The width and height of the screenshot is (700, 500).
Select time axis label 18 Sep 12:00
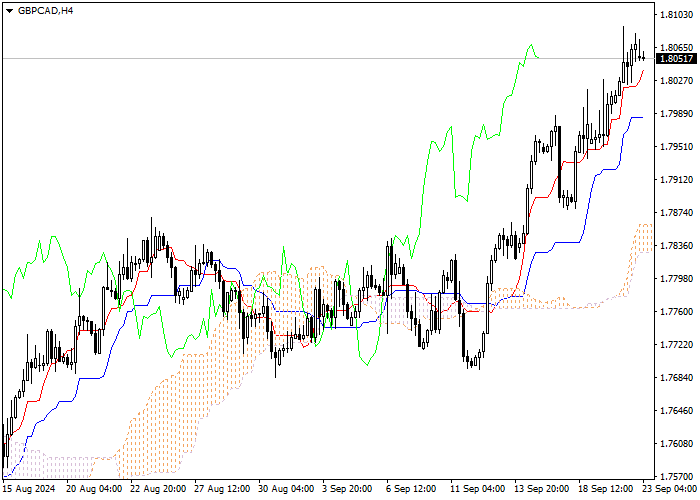pos(606,489)
